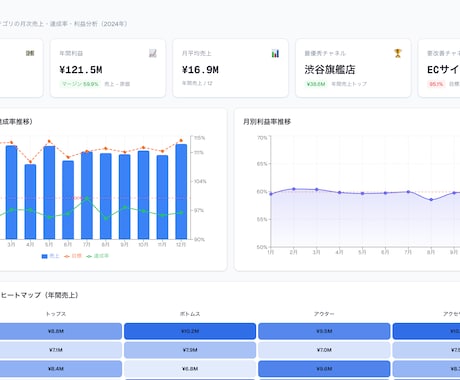Click the ¥7.0M heatmap cell under アウター
The image size is (460, 380).
324,350
